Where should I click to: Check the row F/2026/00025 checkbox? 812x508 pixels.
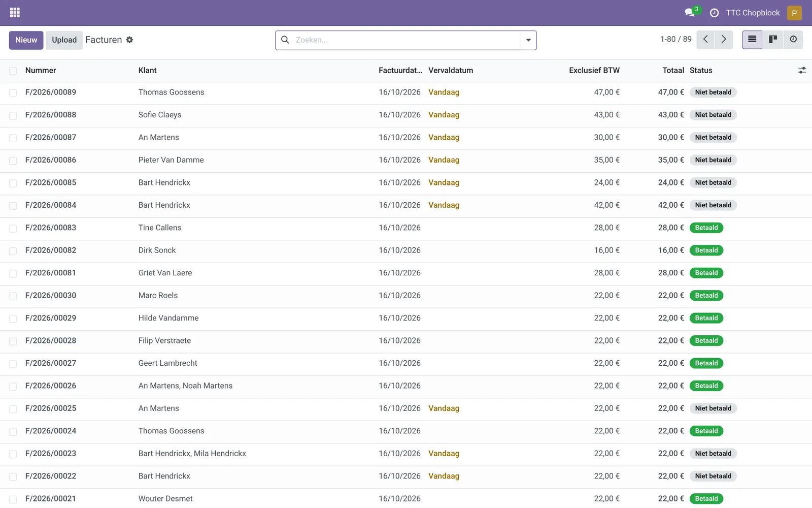[x=13, y=409]
